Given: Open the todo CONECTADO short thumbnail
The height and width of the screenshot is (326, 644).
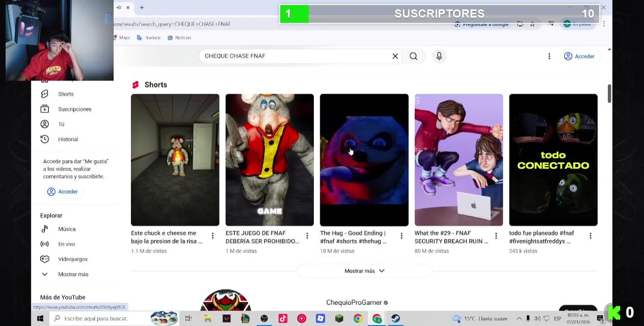Looking at the screenshot, I should coord(553,160).
